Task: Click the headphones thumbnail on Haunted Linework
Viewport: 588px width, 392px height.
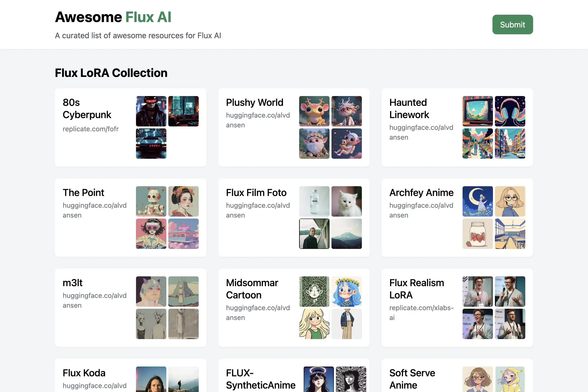Action: [510, 111]
